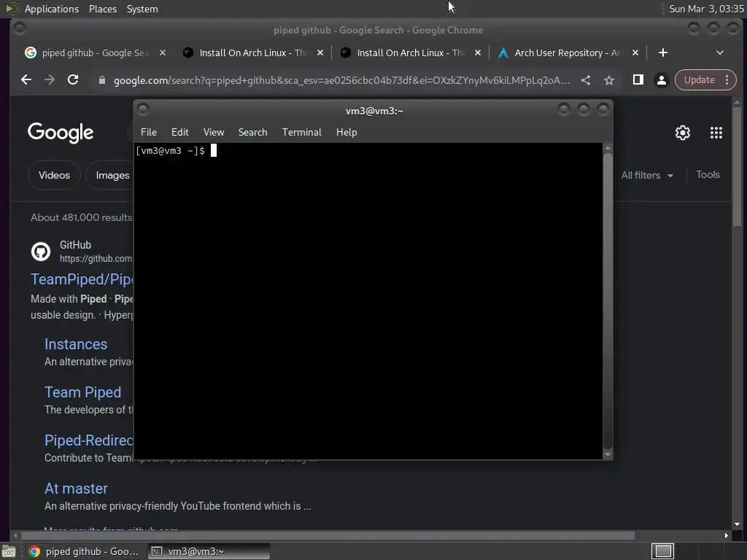The height and width of the screenshot is (560, 747).
Task: Open the Chrome profile avatar
Action: click(661, 80)
